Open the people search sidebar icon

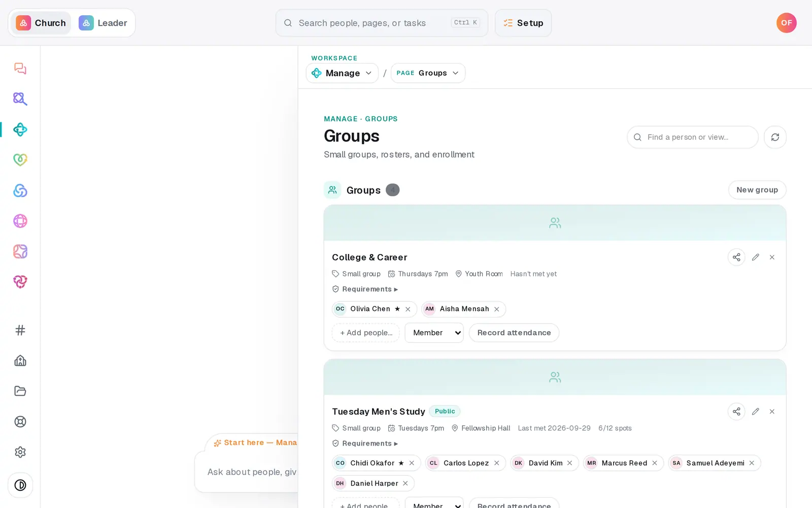click(x=20, y=99)
